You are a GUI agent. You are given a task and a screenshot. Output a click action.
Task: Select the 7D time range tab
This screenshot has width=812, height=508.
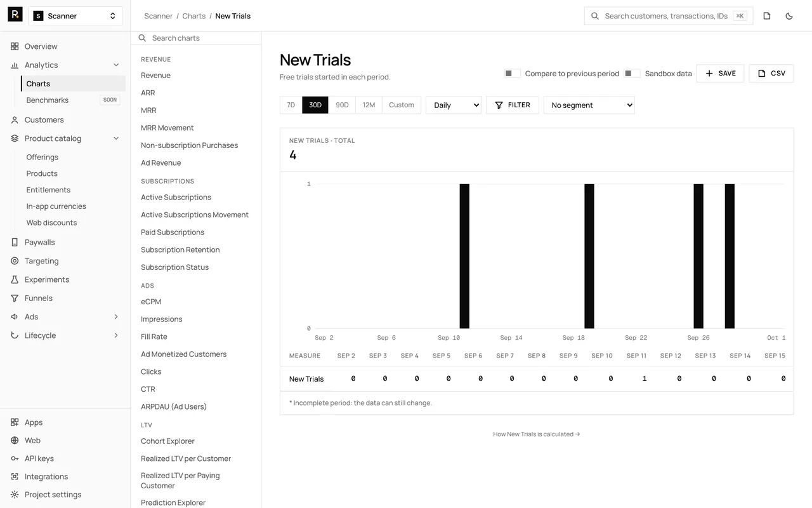291,105
